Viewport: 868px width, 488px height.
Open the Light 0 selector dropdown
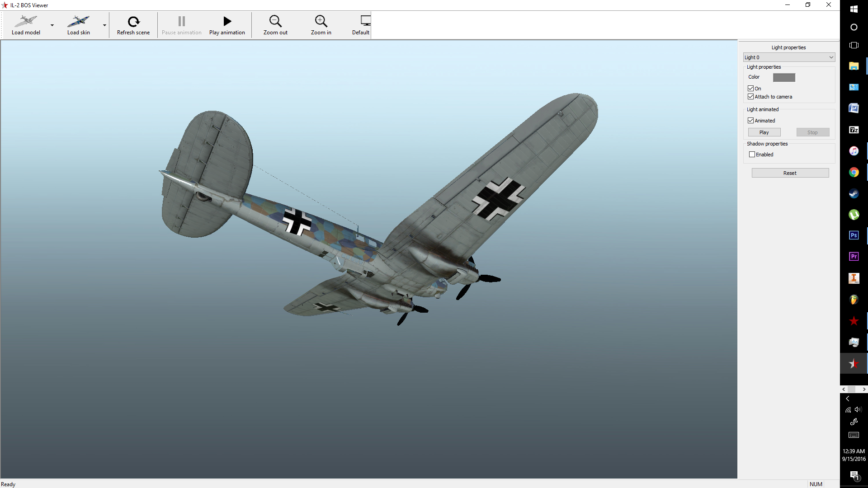point(789,57)
